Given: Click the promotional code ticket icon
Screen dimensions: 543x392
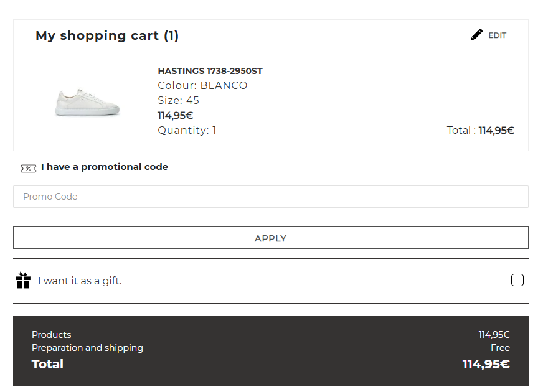Looking at the screenshot, I should 28,168.
